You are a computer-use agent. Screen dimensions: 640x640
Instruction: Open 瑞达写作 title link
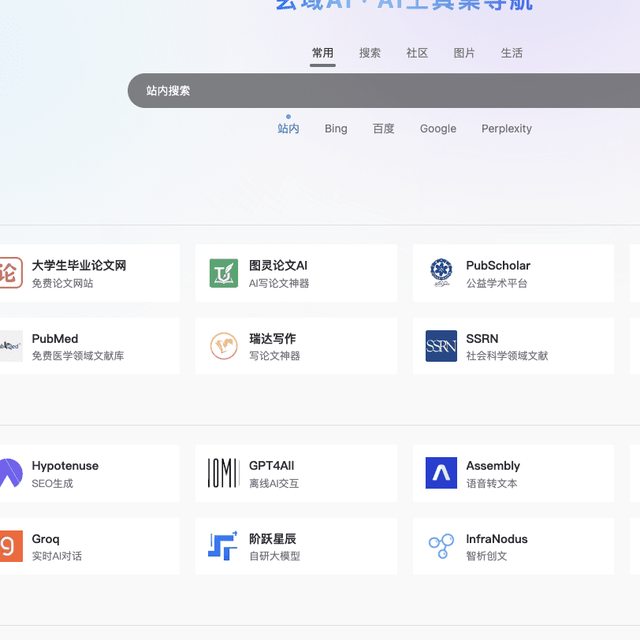point(272,339)
